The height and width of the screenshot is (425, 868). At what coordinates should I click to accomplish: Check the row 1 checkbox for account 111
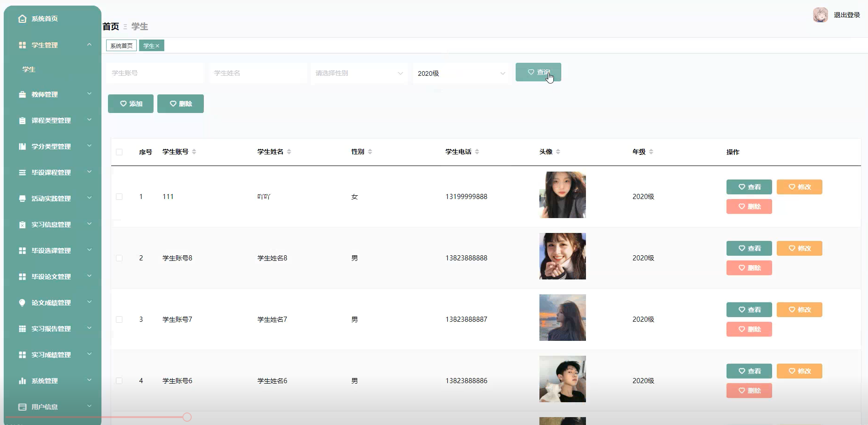tap(119, 197)
